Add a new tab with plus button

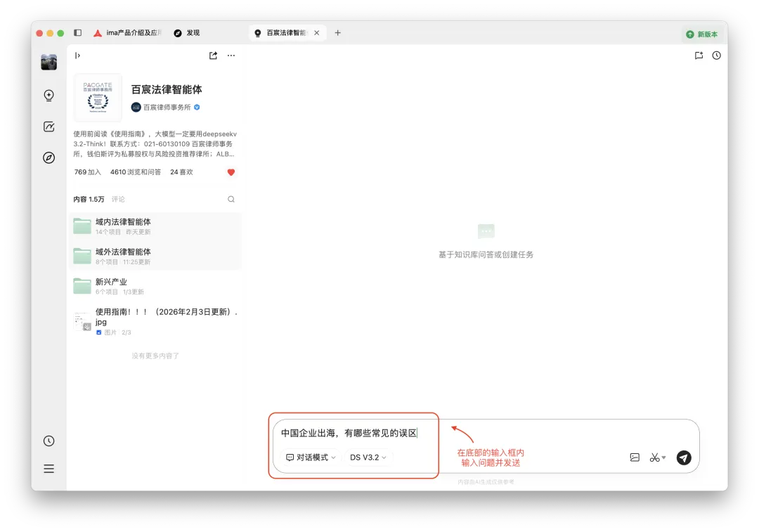[x=338, y=33]
